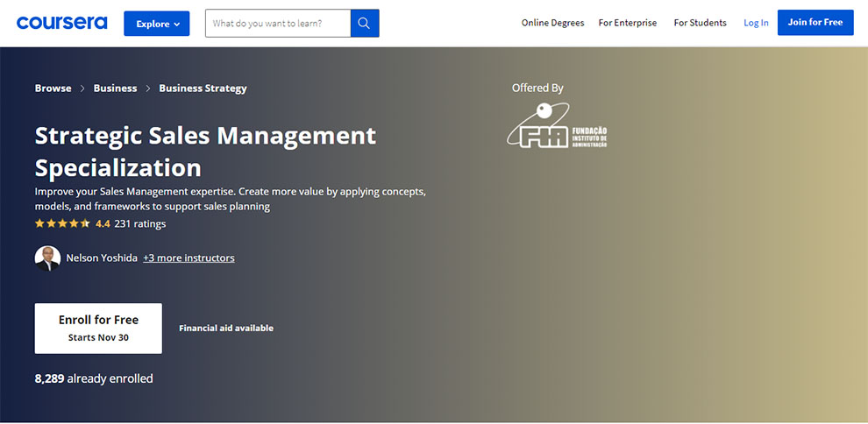
Task: Focus the 'What do you want to learn?' search field
Action: [278, 24]
